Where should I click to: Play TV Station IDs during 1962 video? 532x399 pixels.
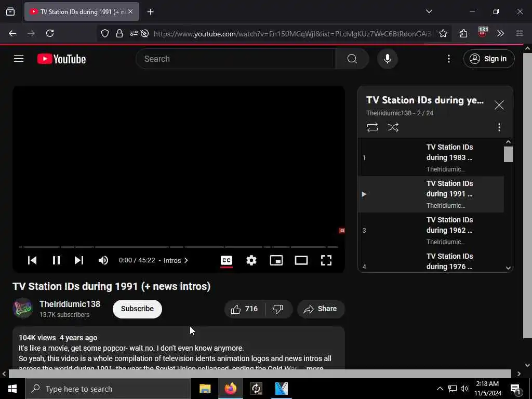click(x=431, y=230)
